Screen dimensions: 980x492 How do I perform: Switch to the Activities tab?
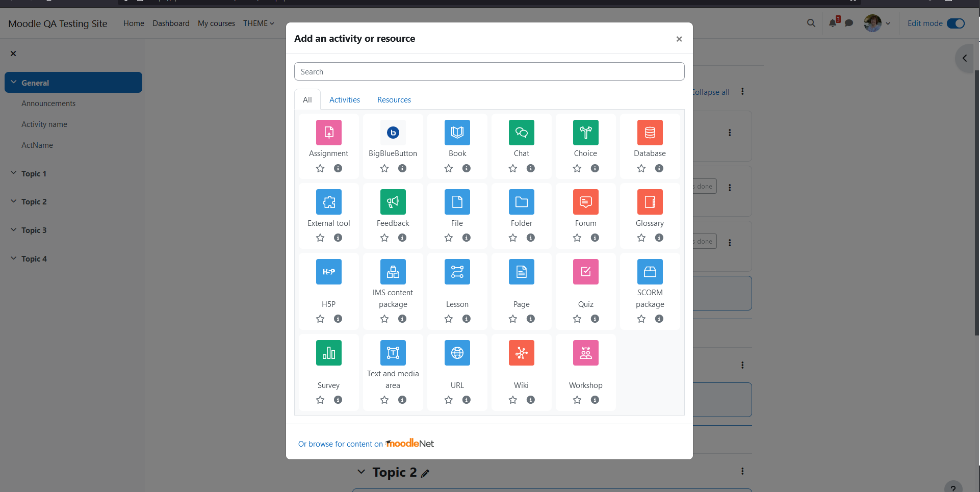(345, 100)
